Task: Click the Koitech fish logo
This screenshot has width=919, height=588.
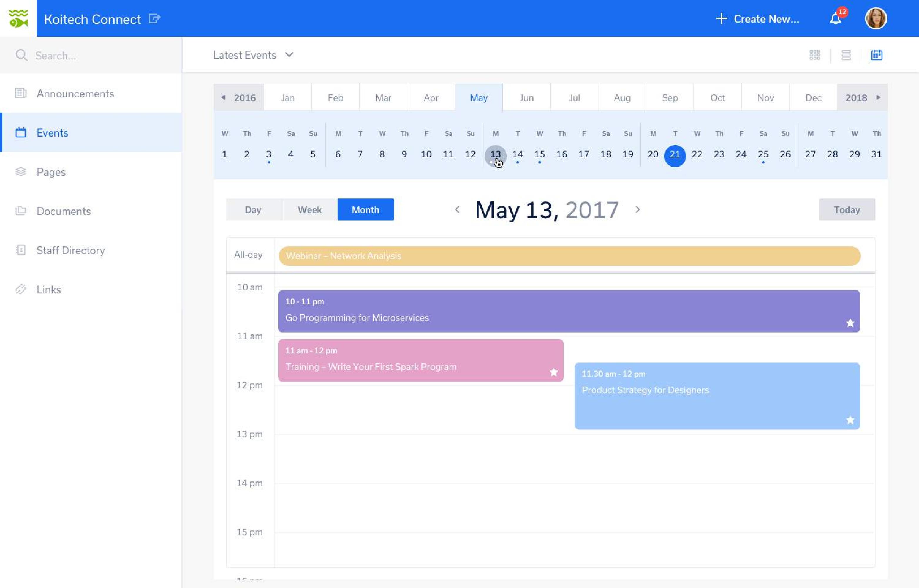Action: pos(18,18)
